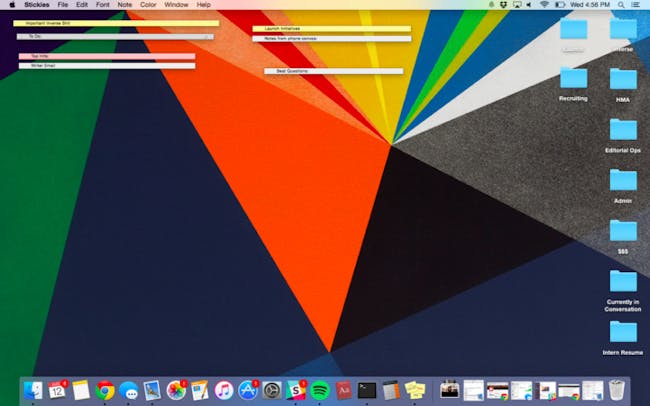
Task: Launch the Notes app from the Dock
Action: (81, 390)
